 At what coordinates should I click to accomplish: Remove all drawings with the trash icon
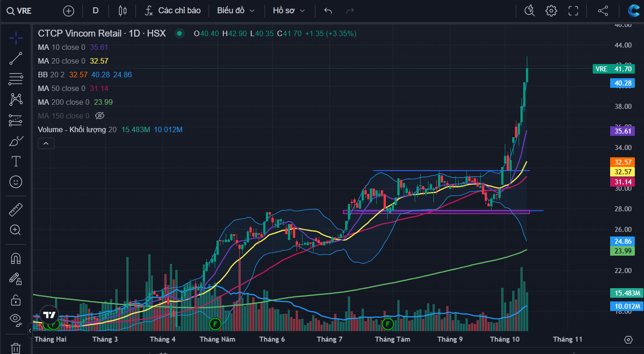point(16,348)
